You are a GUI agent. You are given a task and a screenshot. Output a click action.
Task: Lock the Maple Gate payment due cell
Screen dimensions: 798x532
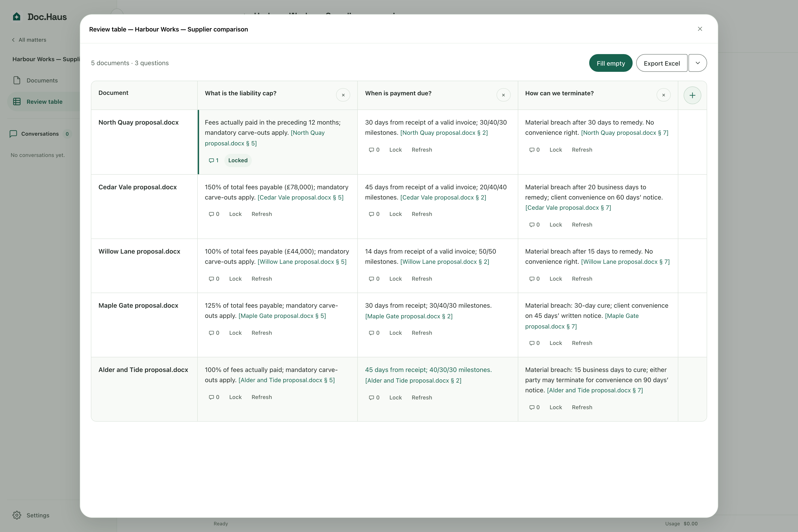395,333
